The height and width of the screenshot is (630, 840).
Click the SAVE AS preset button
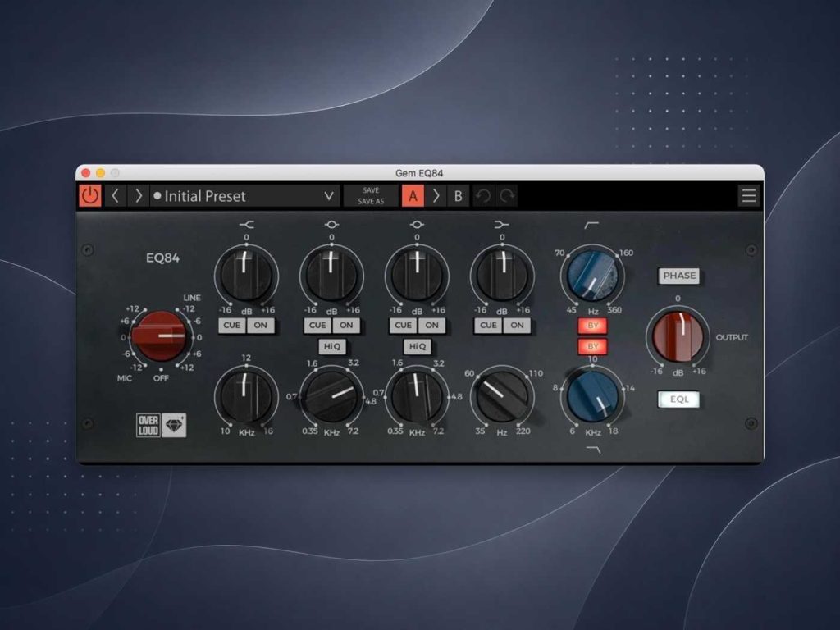tap(371, 202)
